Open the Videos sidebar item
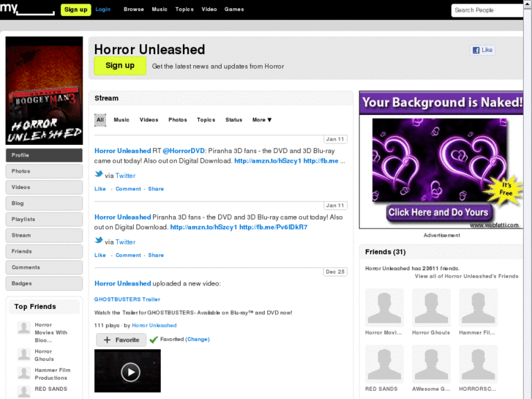 tap(44, 187)
